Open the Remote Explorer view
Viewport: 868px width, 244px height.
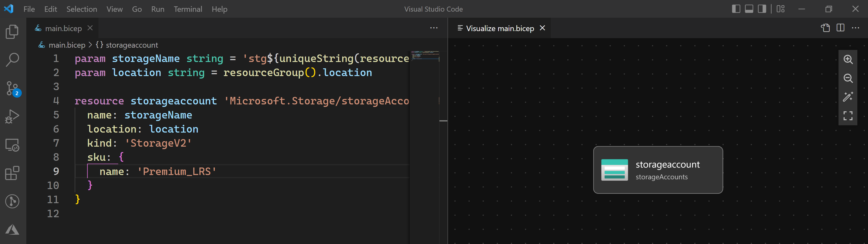(x=12, y=145)
